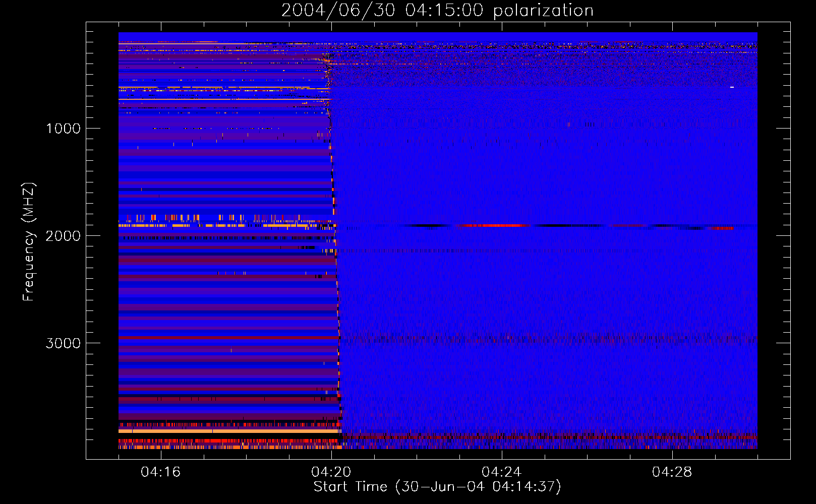816x504 pixels.
Task: Select the 3000 frequency tick label
Action: [63, 343]
